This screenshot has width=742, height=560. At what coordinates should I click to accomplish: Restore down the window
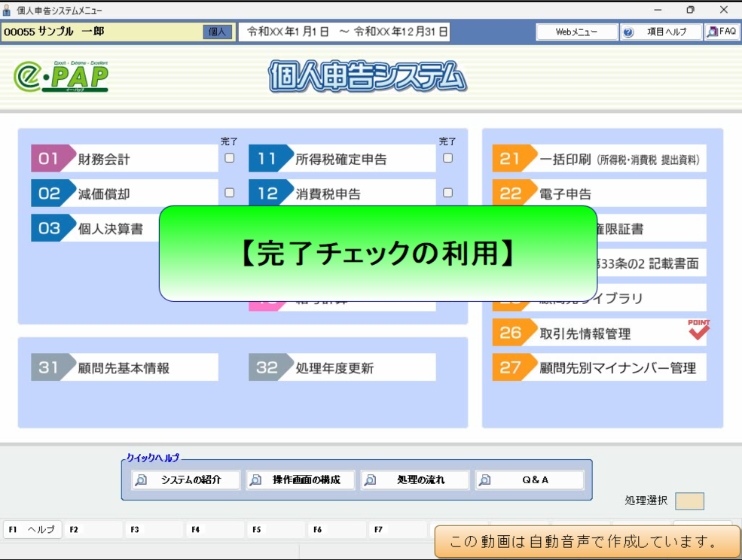point(691,10)
